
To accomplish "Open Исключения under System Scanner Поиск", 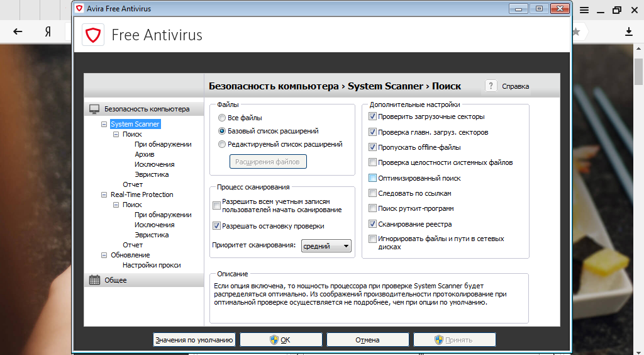I will 155,164.
